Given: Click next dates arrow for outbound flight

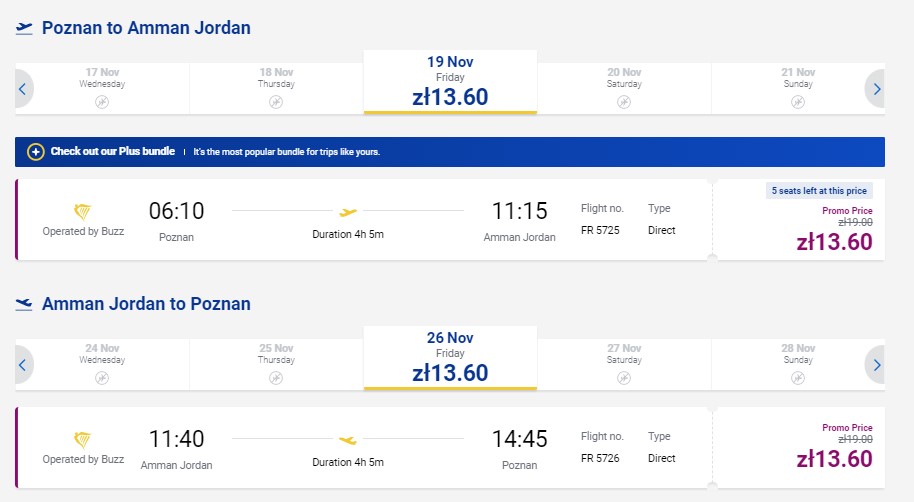Looking at the screenshot, I should [876, 89].
